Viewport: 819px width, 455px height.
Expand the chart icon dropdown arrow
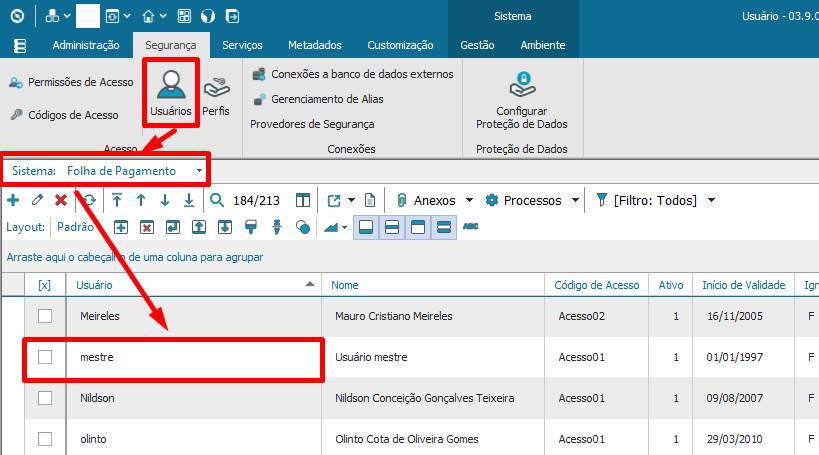[345, 227]
